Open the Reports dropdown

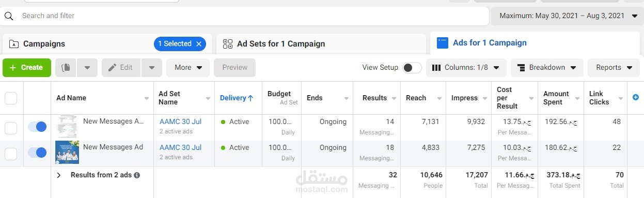(614, 68)
